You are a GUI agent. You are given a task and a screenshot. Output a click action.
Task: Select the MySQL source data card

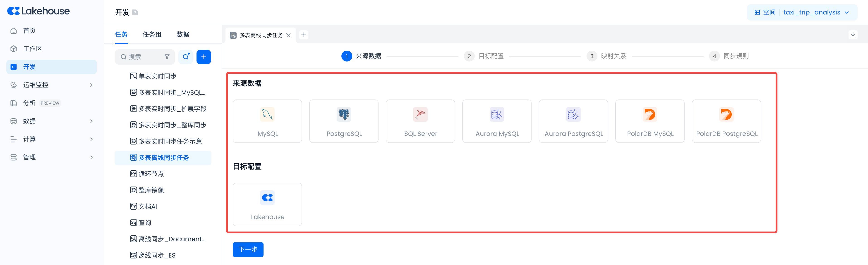point(267,121)
